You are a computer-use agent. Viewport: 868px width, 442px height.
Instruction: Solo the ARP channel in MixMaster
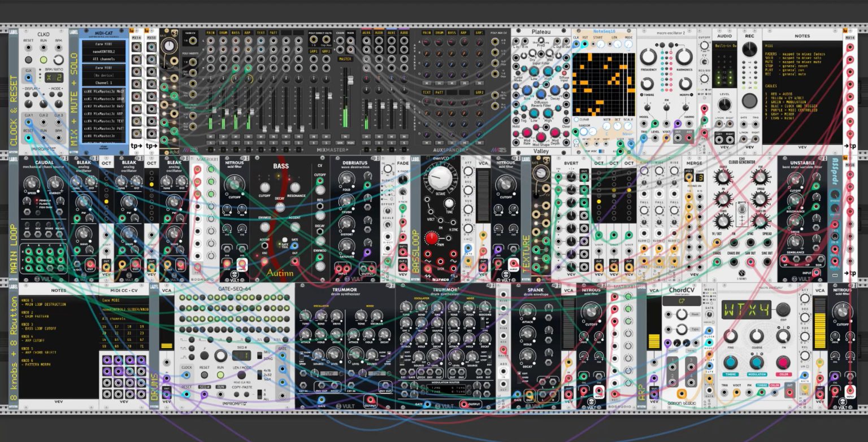(x=248, y=143)
